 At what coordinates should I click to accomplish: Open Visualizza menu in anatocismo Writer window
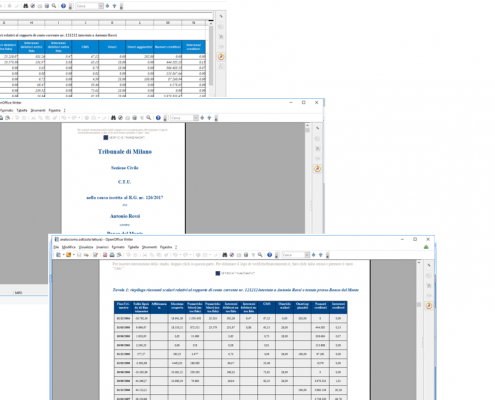click(x=86, y=247)
